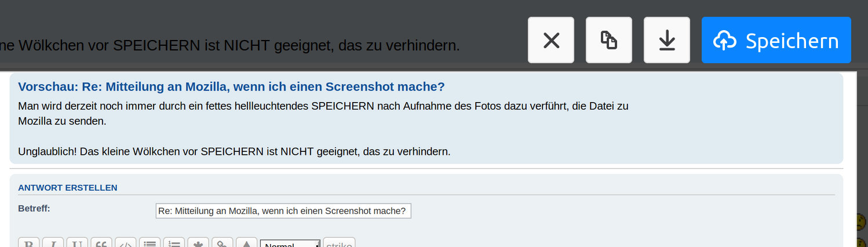Apply italic formatting in editor
Viewport: 868px width, 247px height.
pyautogui.click(x=53, y=243)
